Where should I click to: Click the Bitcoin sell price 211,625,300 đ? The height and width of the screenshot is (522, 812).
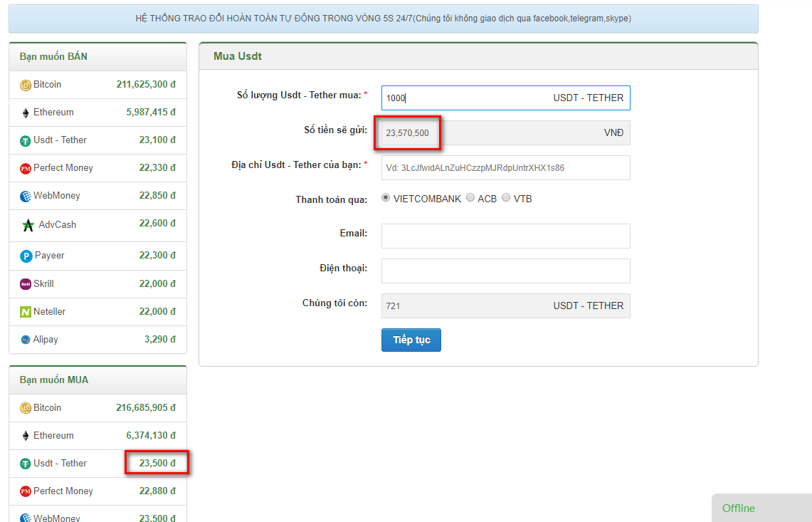coord(146,85)
